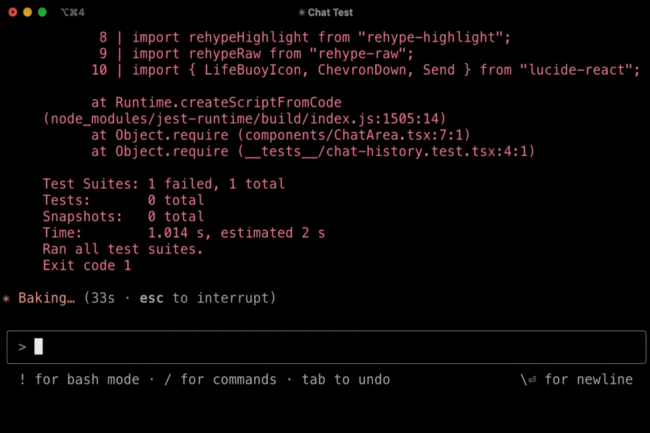
Task: Maximize the window using green button
Action: coord(43,12)
